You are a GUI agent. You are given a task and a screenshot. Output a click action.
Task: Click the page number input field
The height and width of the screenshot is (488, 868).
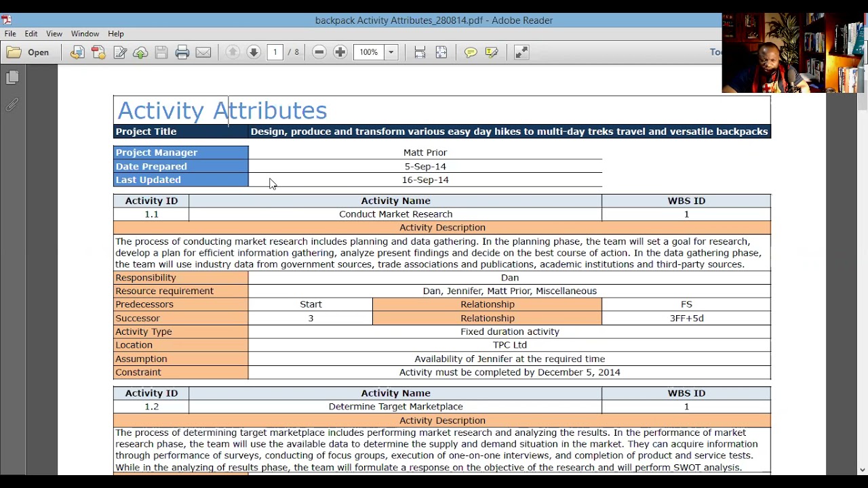pos(275,52)
